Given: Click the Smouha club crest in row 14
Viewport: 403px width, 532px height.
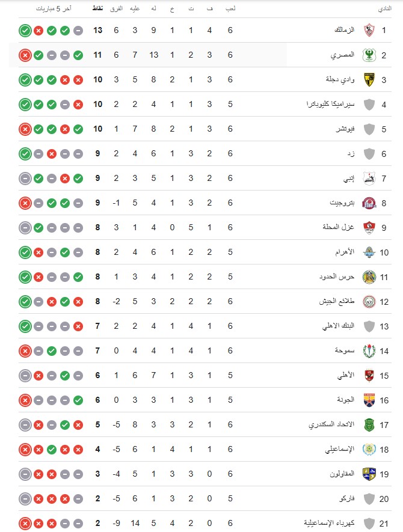Looking at the screenshot, I should [x=369, y=351].
